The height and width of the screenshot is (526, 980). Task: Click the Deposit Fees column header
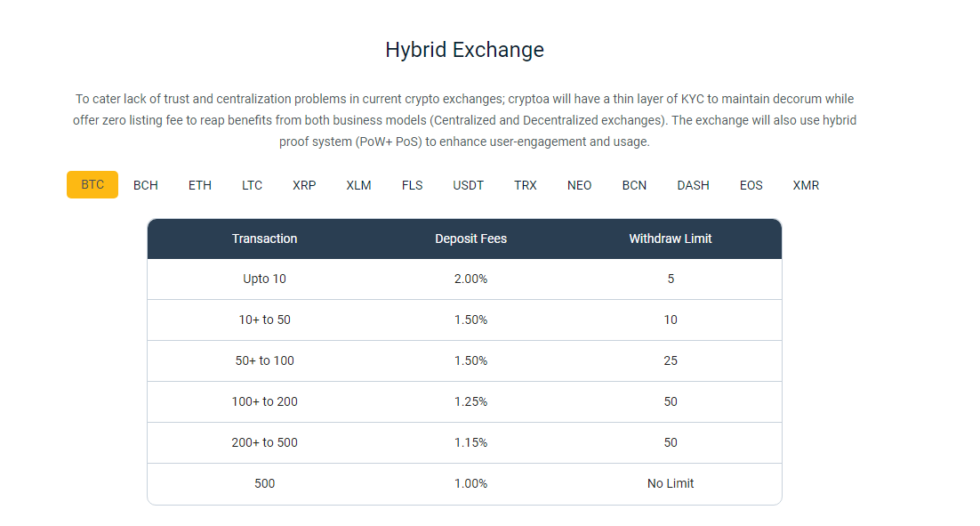point(470,239)
